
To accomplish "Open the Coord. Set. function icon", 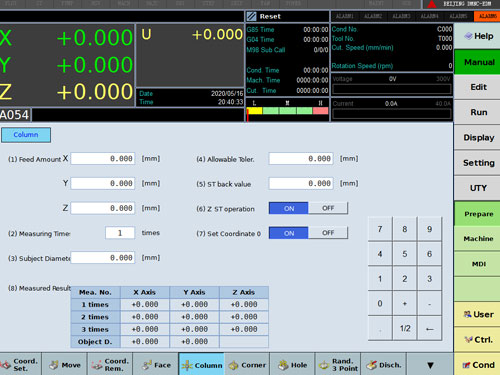I will pos(20,364).
